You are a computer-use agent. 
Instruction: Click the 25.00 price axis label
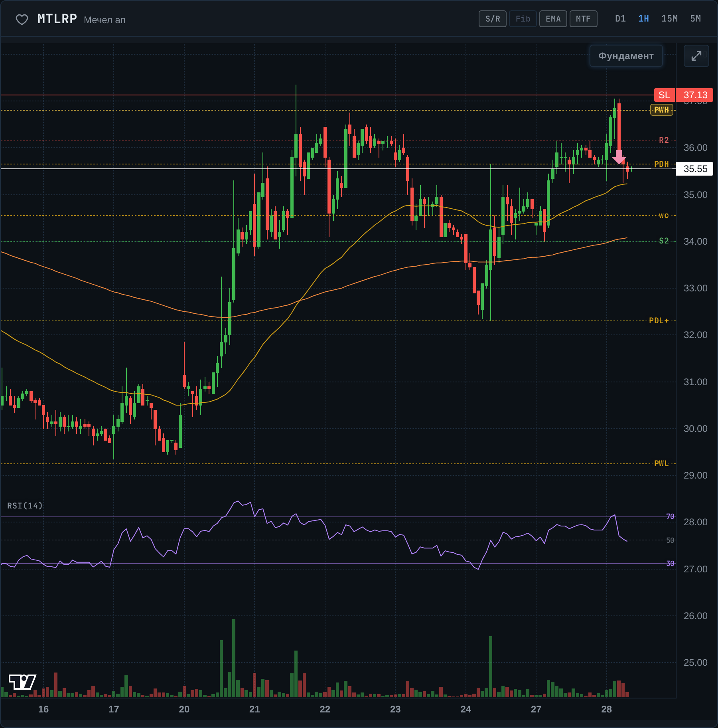click(x=695, y=663)
